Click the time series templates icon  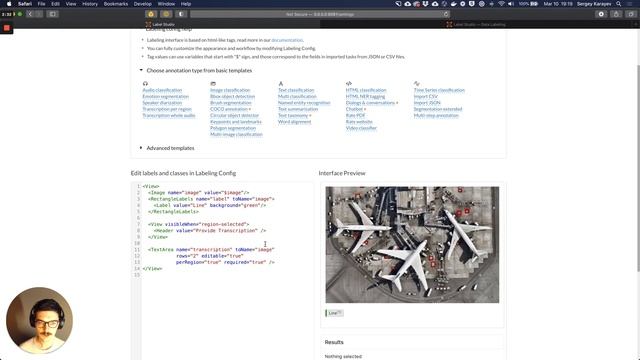coord(416,83)
